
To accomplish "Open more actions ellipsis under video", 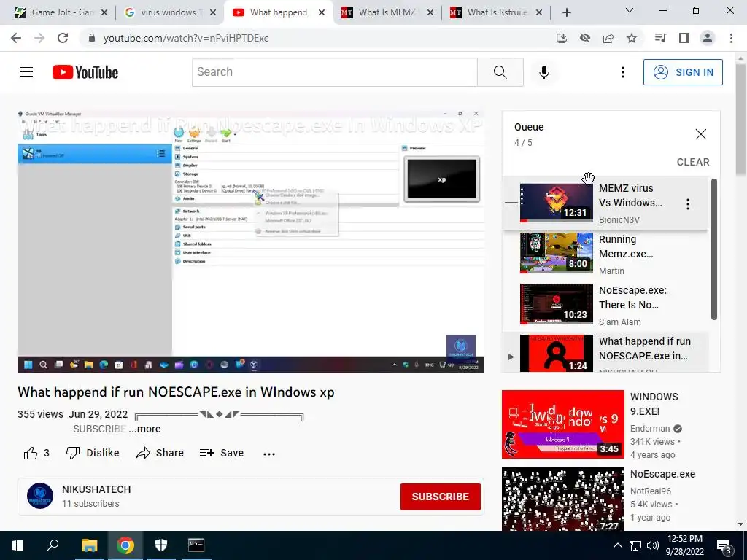I will (269, 454).
